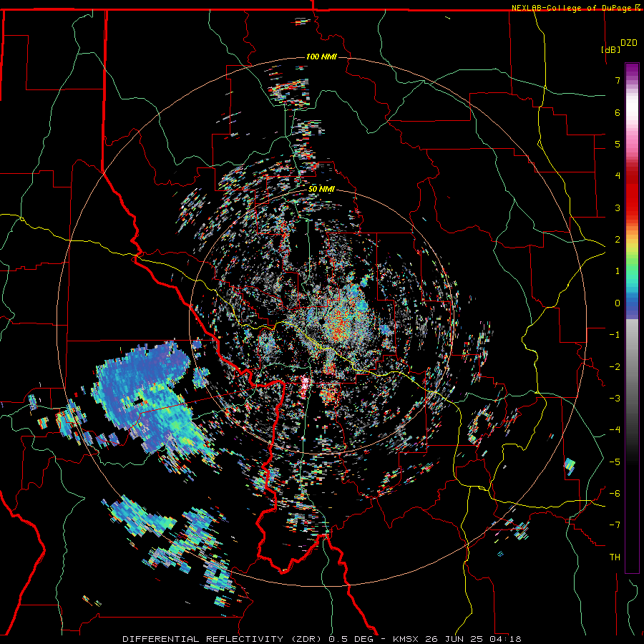The height and width of the screenshot is (644, 644).
Task: Select the 100 NMI range ring label
Action: click(321, 57)
